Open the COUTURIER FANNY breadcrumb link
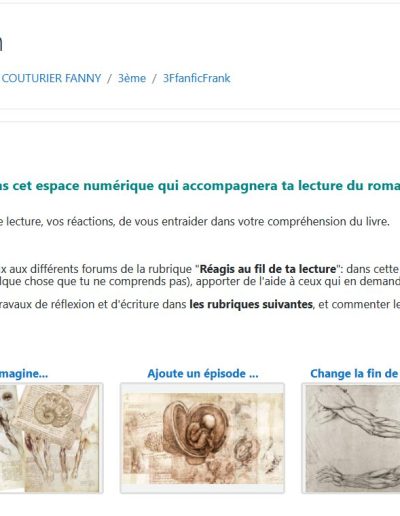The width and height of the screenshot is (400, 516). 51,78
